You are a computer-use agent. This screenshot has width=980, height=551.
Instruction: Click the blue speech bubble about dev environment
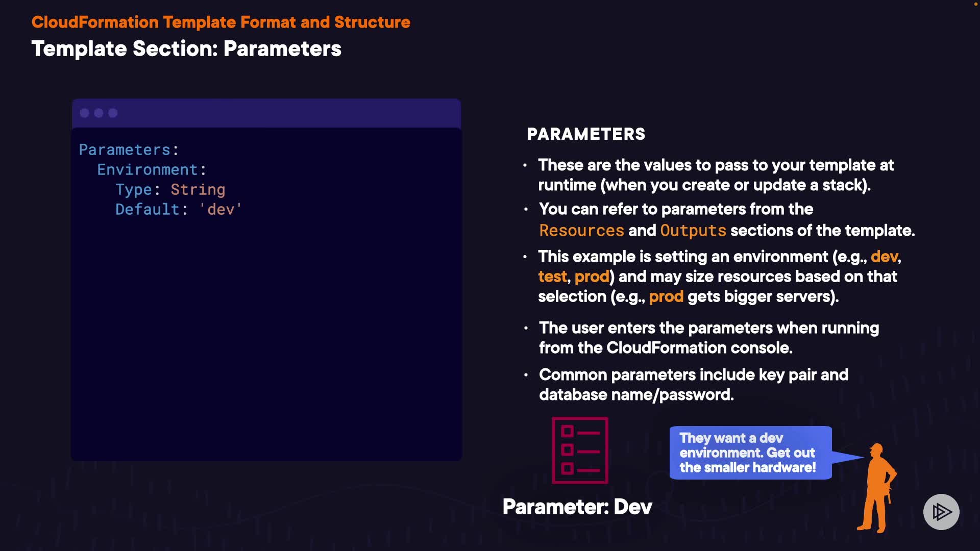click(750, 453)
